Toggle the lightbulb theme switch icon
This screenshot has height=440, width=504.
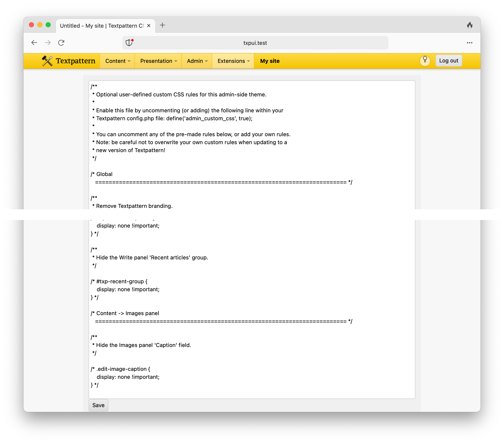(425, 61)
